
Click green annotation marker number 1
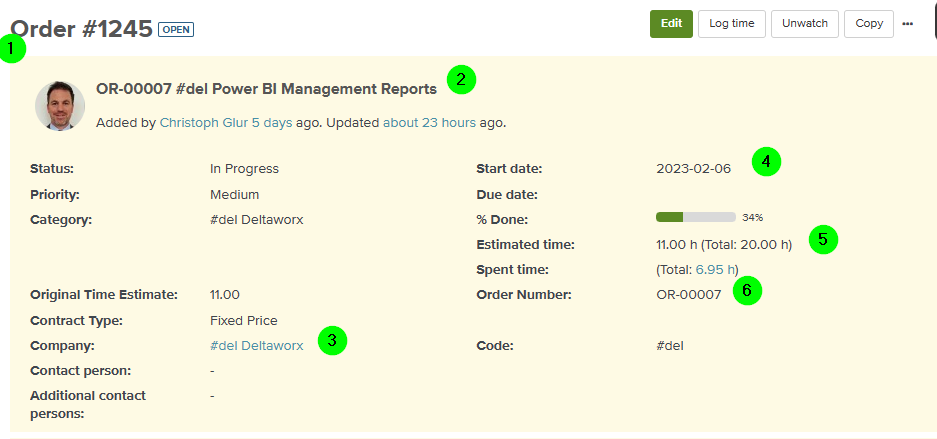13,49
